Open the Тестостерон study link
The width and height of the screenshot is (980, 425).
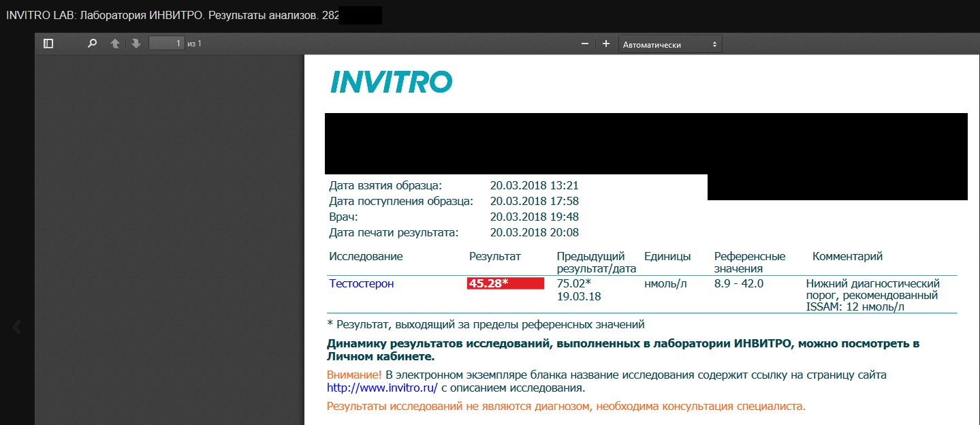click(x=361, y=283)
